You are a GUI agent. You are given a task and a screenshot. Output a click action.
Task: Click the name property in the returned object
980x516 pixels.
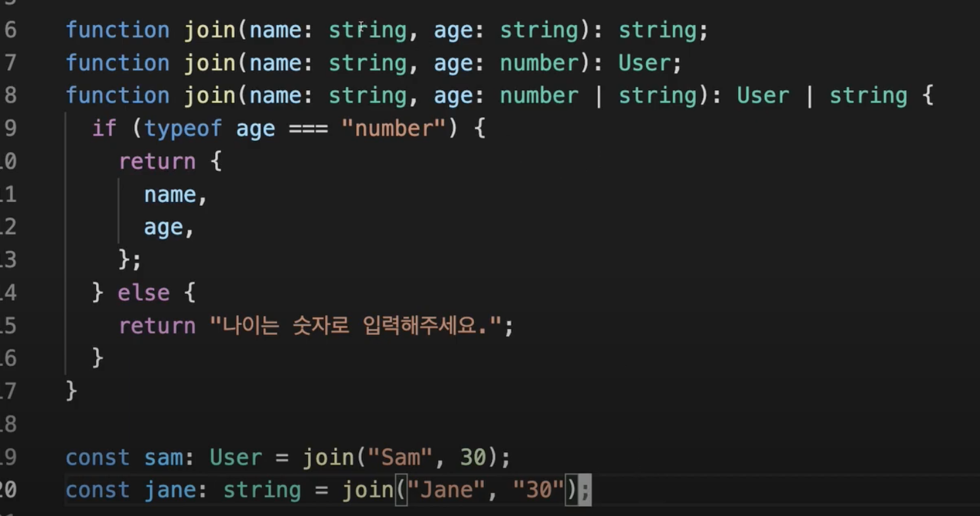click(x=170, y=194)
